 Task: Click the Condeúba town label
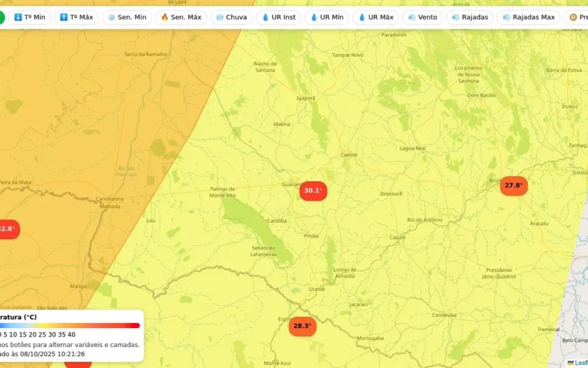tap(444, 315)
